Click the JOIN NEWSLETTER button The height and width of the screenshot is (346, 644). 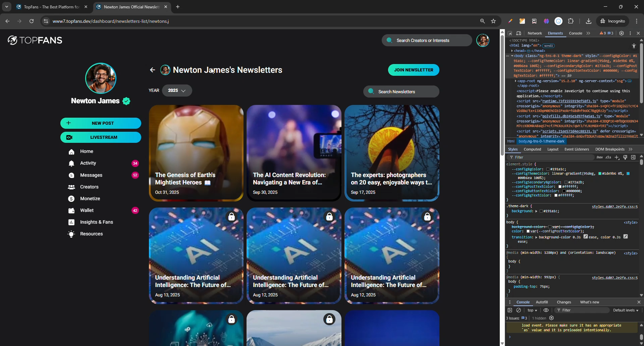tap(414, 70)
